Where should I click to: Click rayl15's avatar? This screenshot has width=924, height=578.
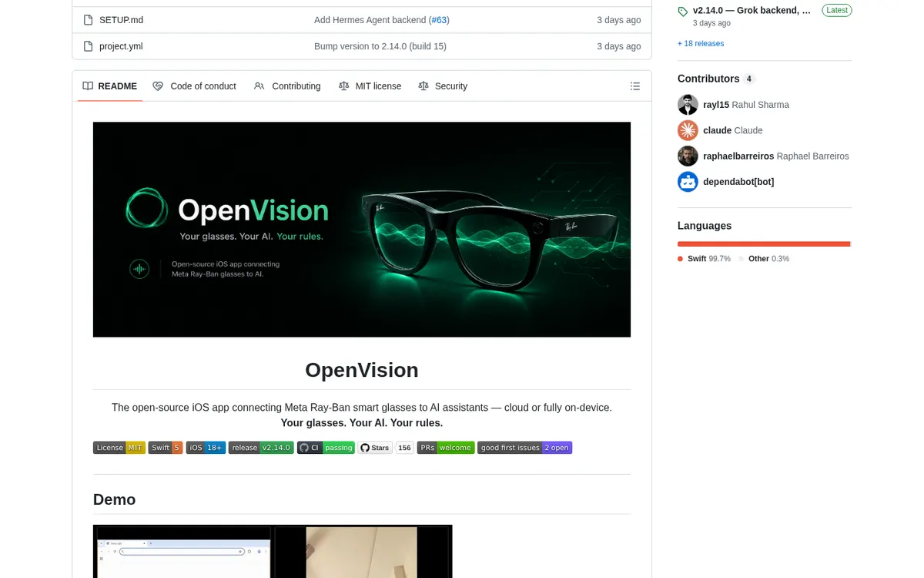pyautogui.click(x=688, y=105)
